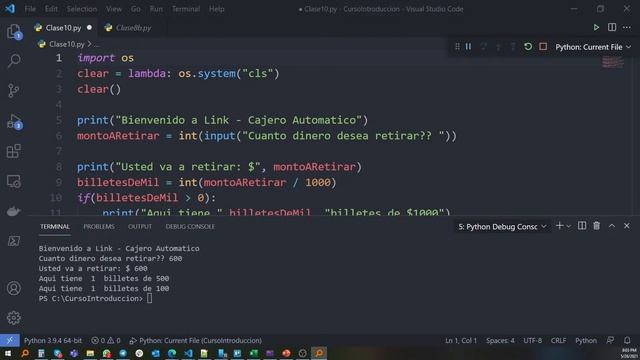Viewport: 640px width, 360px height.
Task: Open the Accounts menu icon
Action: (x=13, y=288)
